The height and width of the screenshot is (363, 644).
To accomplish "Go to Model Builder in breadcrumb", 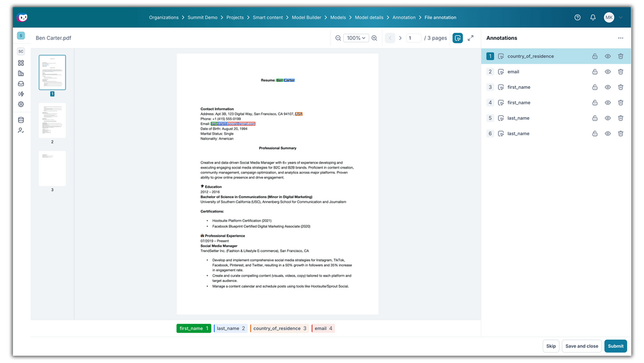I will tap(307, 17).
